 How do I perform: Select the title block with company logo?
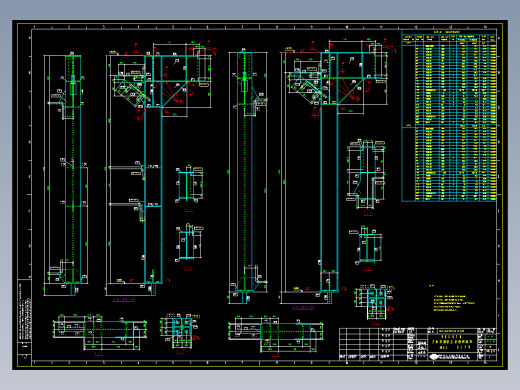click(x=418, y=344)
